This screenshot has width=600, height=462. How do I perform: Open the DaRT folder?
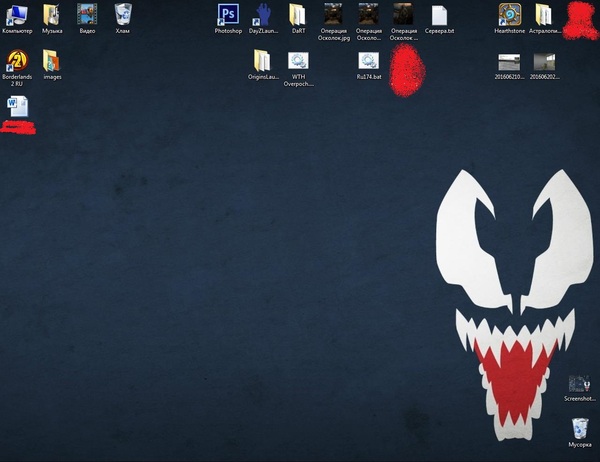click(x=298, y=14)
